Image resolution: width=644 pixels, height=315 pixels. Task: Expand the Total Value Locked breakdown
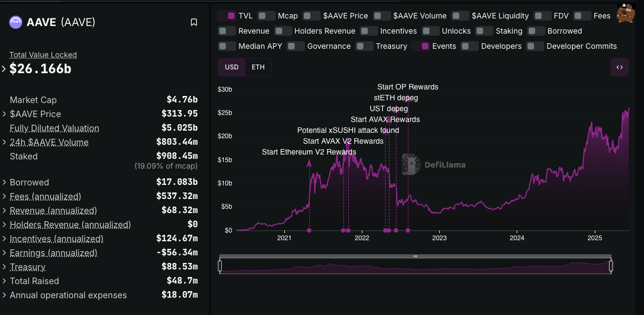tap(4, 69)
